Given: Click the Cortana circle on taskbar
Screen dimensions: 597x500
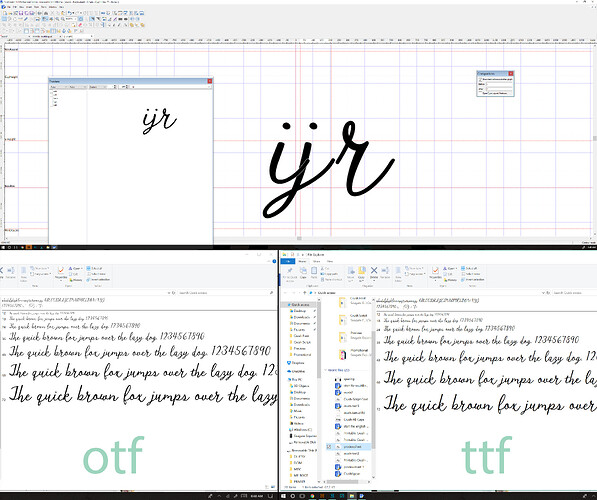Looking at the screenshot, I should point(293,496).
